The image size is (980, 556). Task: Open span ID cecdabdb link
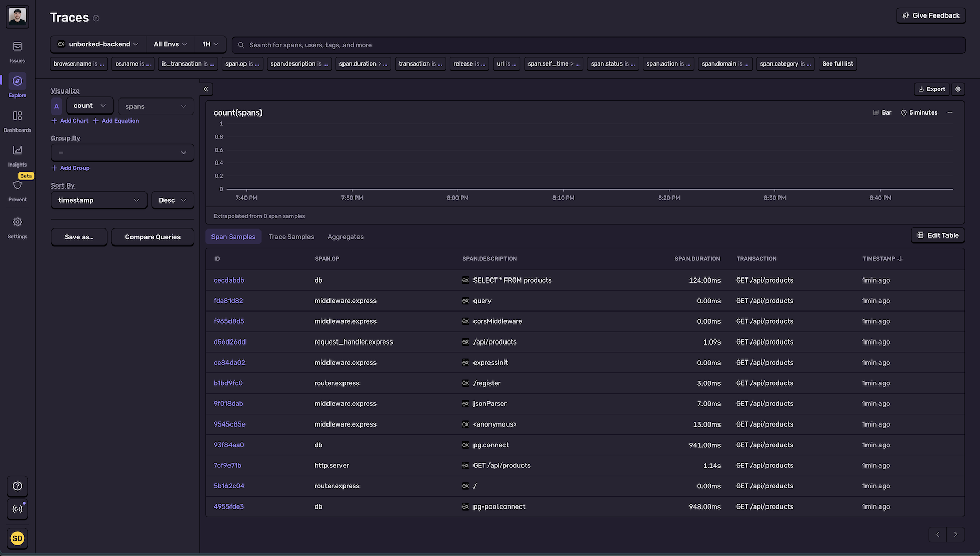tap(229, 280)
